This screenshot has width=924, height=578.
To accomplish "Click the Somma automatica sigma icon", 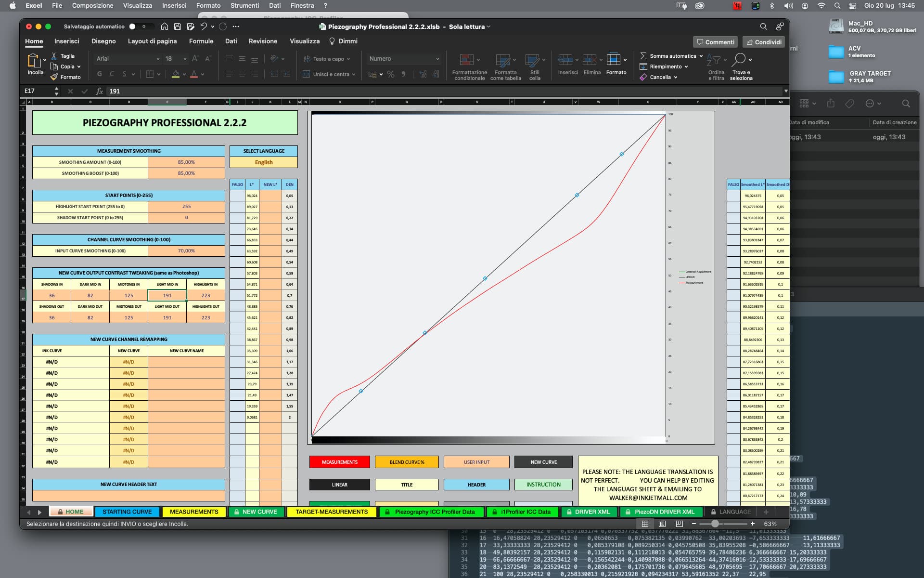I will tap(643, 56).
